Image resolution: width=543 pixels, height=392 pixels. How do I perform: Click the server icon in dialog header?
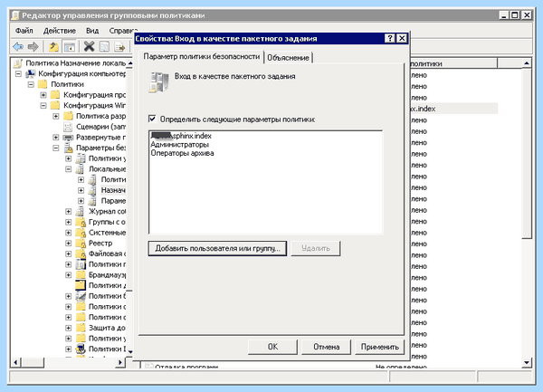click(159, 82)
